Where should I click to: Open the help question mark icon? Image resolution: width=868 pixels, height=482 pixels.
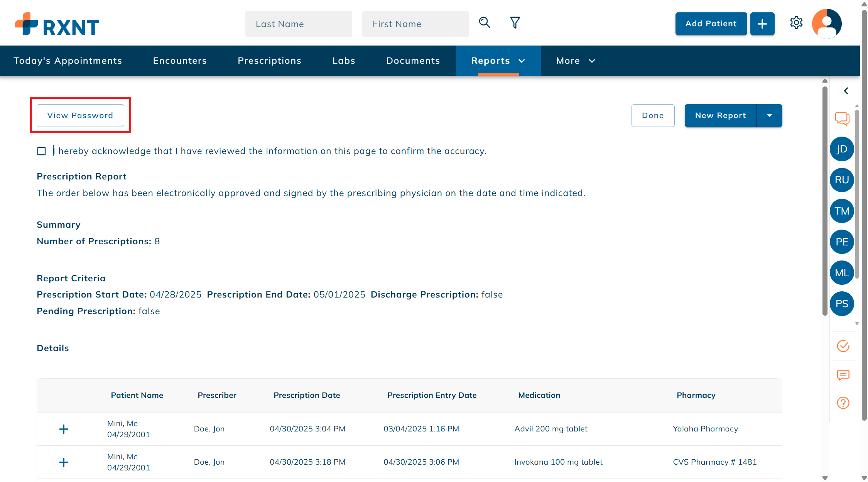843,403
